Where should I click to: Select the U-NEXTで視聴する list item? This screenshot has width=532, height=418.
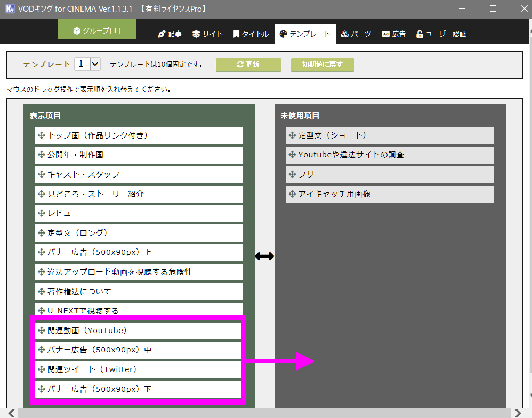[x=139, y=310]
